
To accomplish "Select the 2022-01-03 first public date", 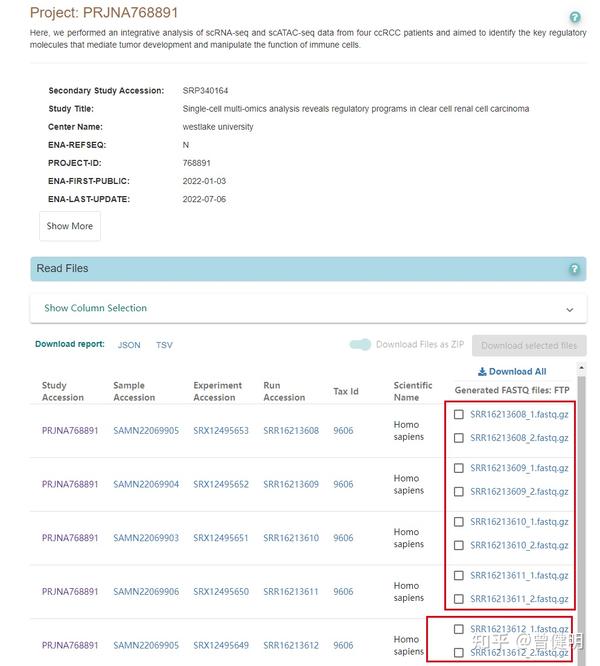I will coord(204,181).
